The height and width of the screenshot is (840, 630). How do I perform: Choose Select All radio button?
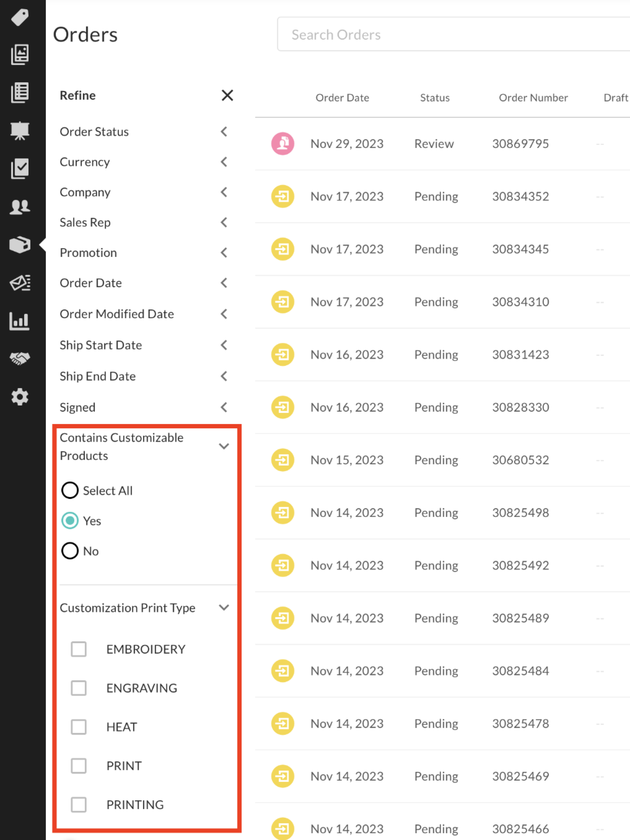tap(70, 490)
